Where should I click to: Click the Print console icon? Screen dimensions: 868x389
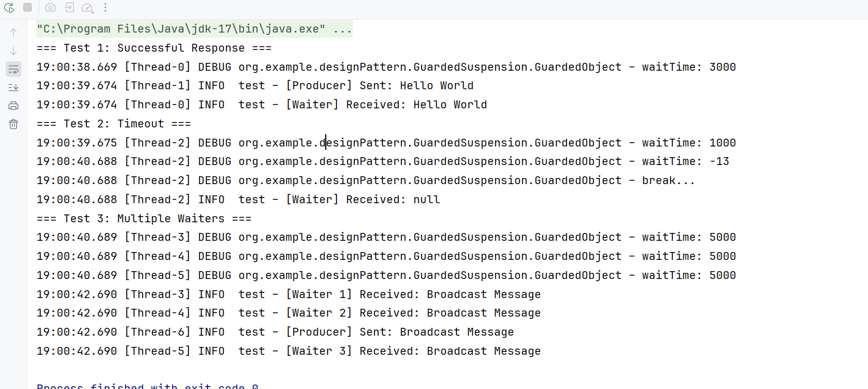[13, 106]
